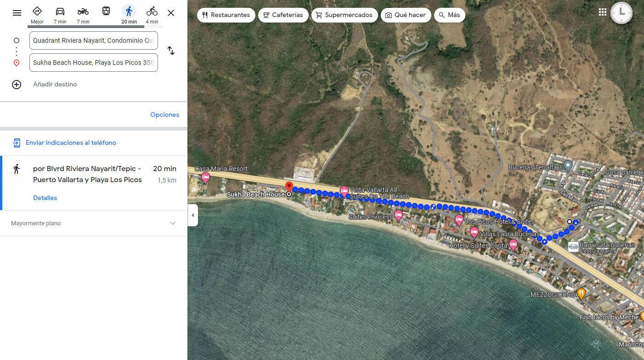Collapse the side panel with arrow
The height and width of the screenshot is (360, 644).
(193, 215)
